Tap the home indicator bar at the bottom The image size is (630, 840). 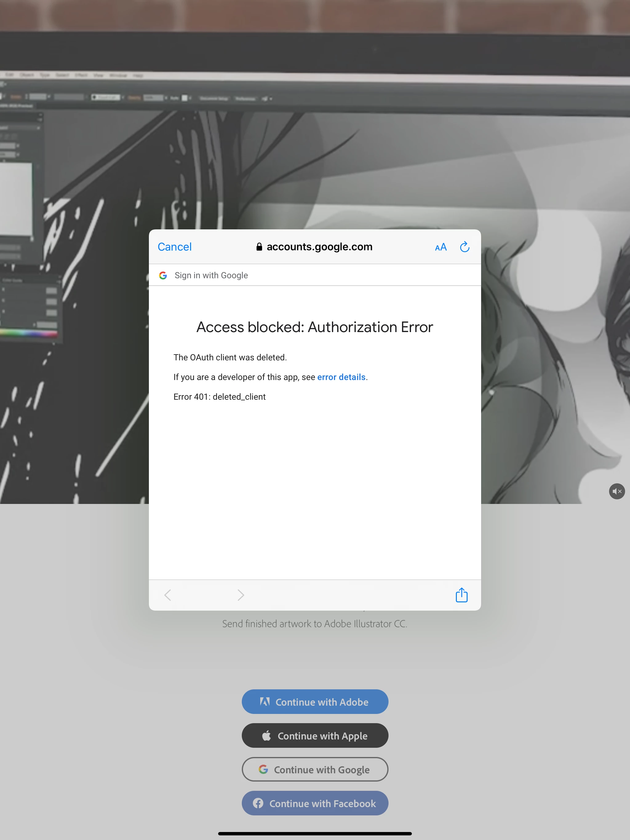coord(315,834)
